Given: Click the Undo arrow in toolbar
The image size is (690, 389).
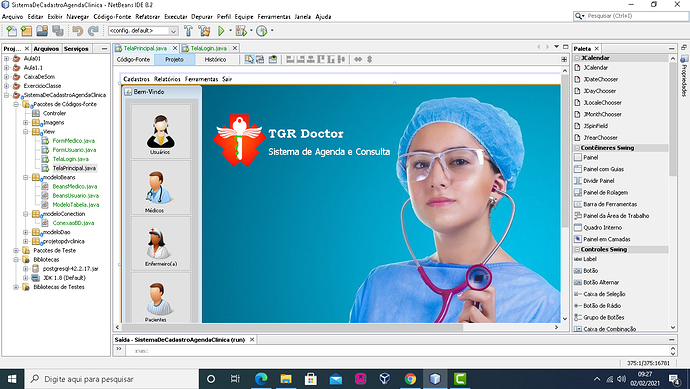Looking at the screenshot, I should [78, 31].
